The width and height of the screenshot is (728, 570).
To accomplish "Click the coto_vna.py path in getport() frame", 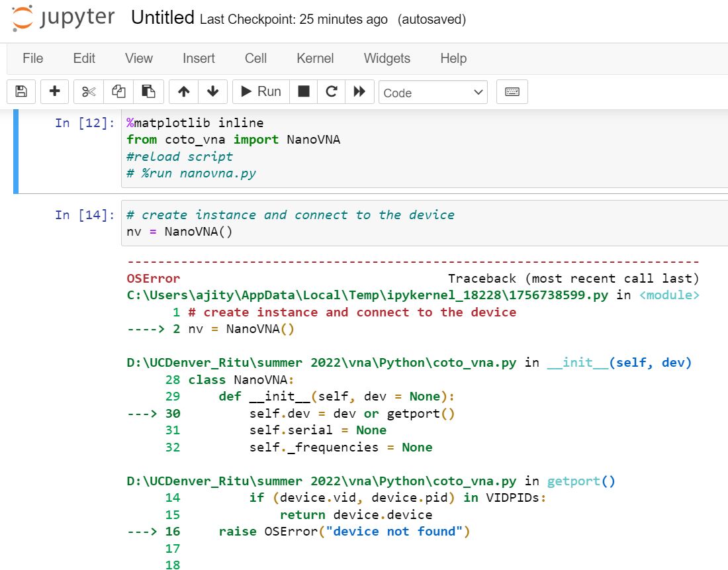I will coord(321,481).
